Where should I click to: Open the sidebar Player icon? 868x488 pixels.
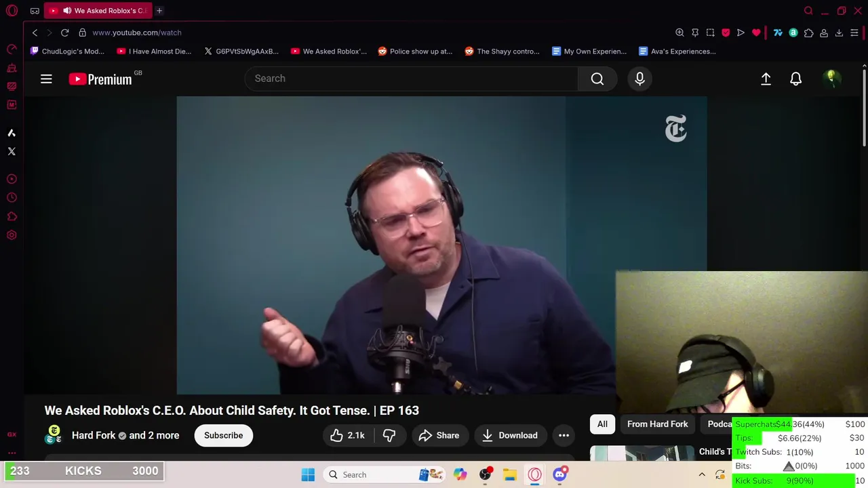point(12,179)
